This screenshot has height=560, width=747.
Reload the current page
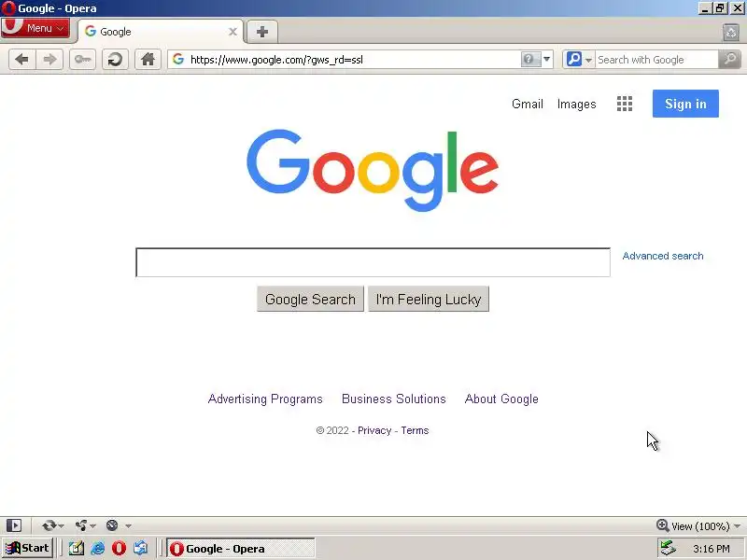click(x=115, y=60)
